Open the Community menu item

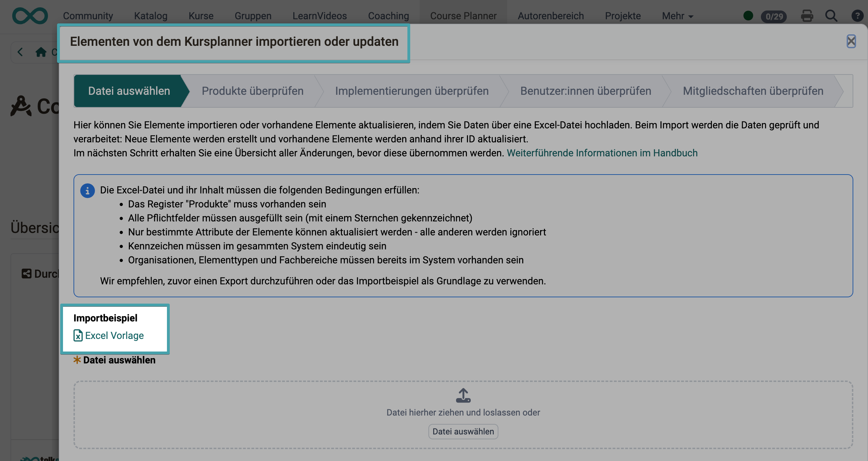click(88, 16)
